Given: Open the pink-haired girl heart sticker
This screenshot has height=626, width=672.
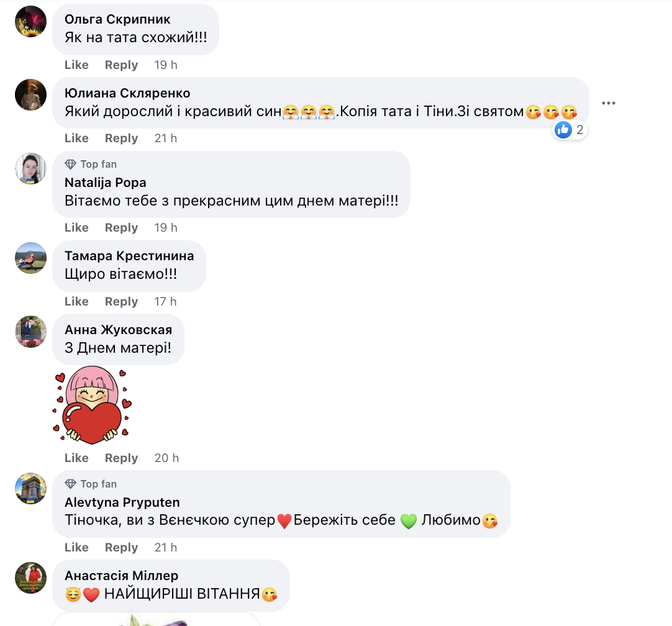Looking at the screenshot, I should [x=91, y=404].
